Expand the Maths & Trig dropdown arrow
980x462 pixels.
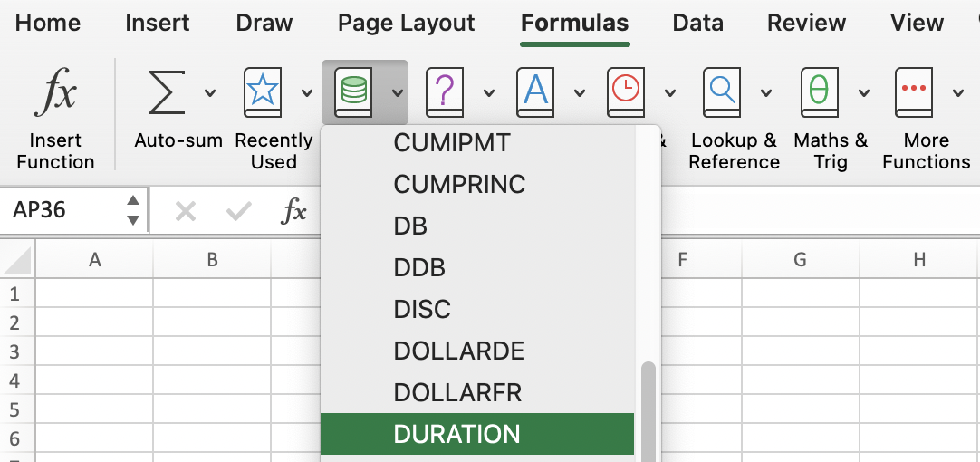[864, 93]
